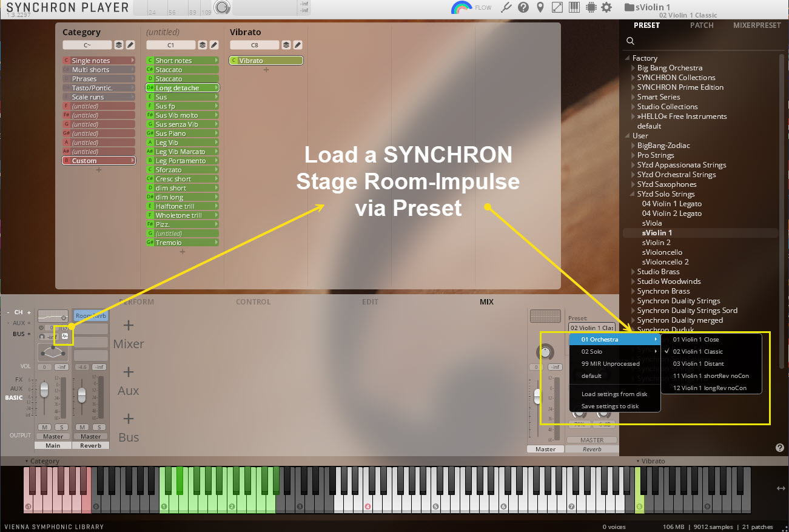
Task: Open the reverb Preset dropdown field
Action: 591,328
